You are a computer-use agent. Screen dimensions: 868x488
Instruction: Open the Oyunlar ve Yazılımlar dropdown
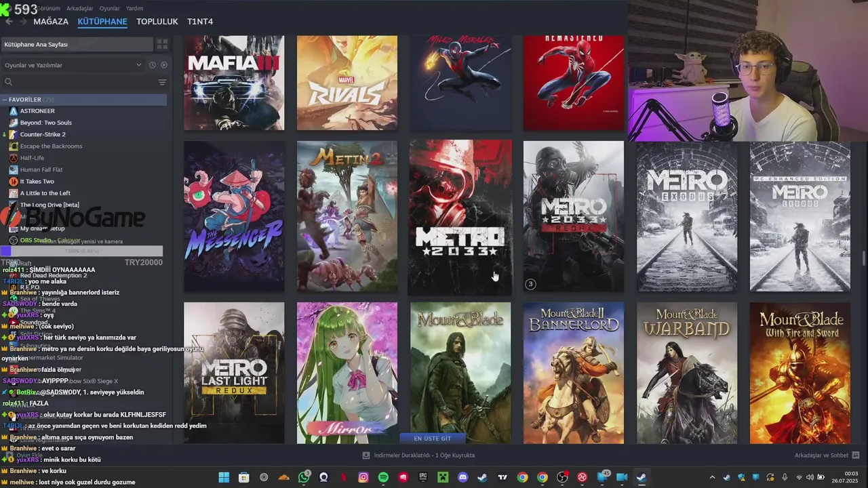[73, 65]
